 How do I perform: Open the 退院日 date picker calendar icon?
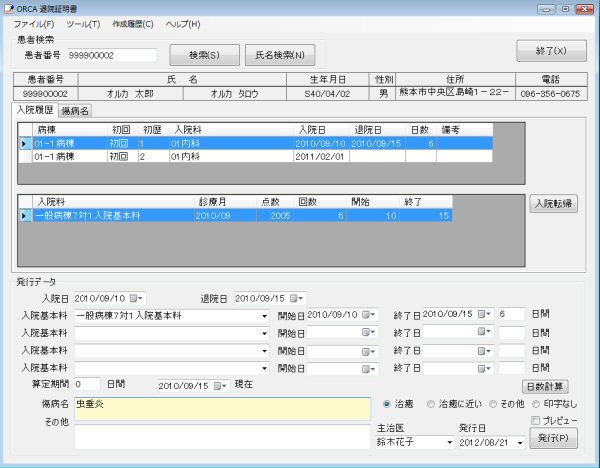click(297, 298)
